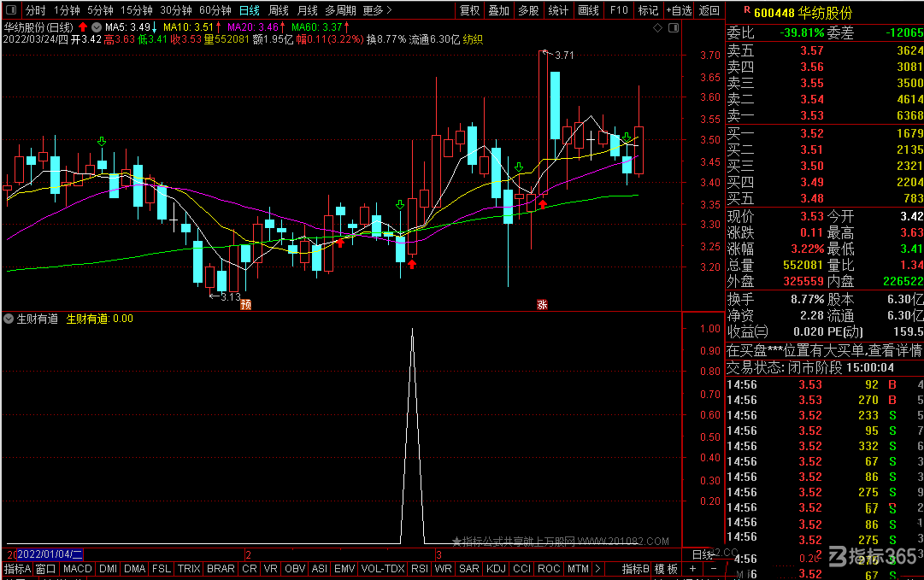Toggle the side panel icon beside 分时

[11, 10]
